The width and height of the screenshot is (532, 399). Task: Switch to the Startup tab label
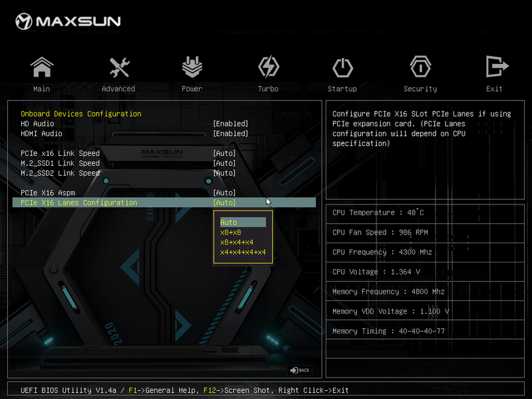tap(342, 89)
